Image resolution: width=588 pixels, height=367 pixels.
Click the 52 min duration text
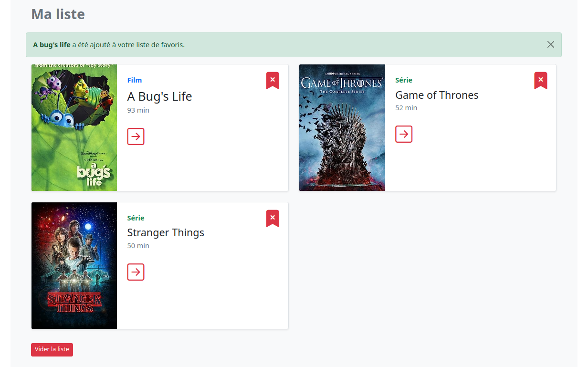[407, 108]
